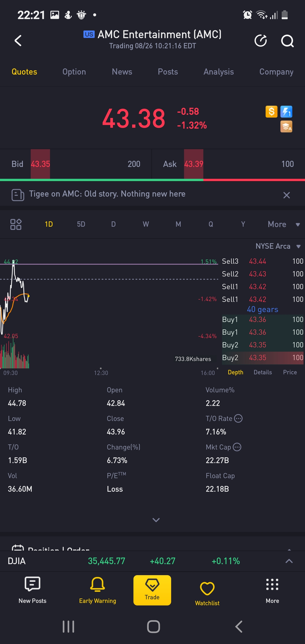The height and width of the screenshot is (644, 305).
Task: Select the Price order book tab
Action: pyautogui.click(x=290, y=372)
